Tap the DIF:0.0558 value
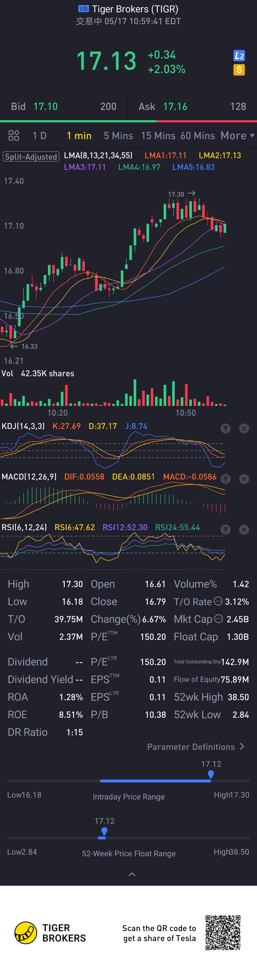This screenshot has height=980, width=257. click(x=84, y=477)
